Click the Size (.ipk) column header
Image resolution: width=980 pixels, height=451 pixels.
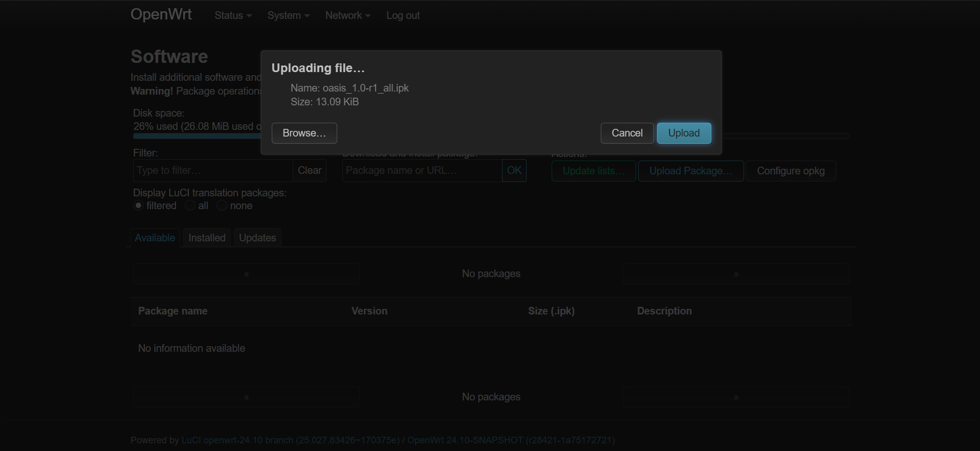pyautogui.click(x=551, y=311)
